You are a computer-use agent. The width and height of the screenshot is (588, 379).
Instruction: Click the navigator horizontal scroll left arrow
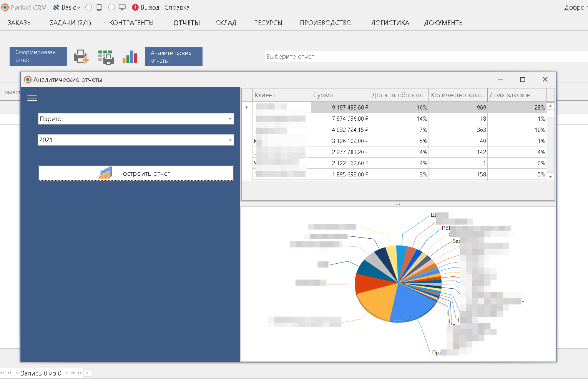click(x=87, y=373)
